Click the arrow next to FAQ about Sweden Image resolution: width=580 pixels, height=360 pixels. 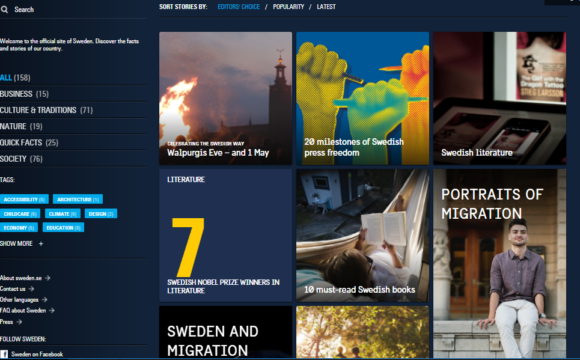pyautogui.click(x=52, y=310)
